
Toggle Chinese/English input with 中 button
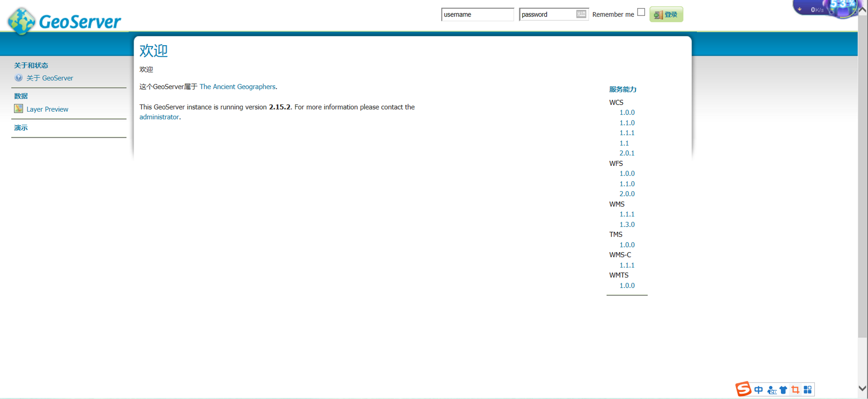point(759,389)
